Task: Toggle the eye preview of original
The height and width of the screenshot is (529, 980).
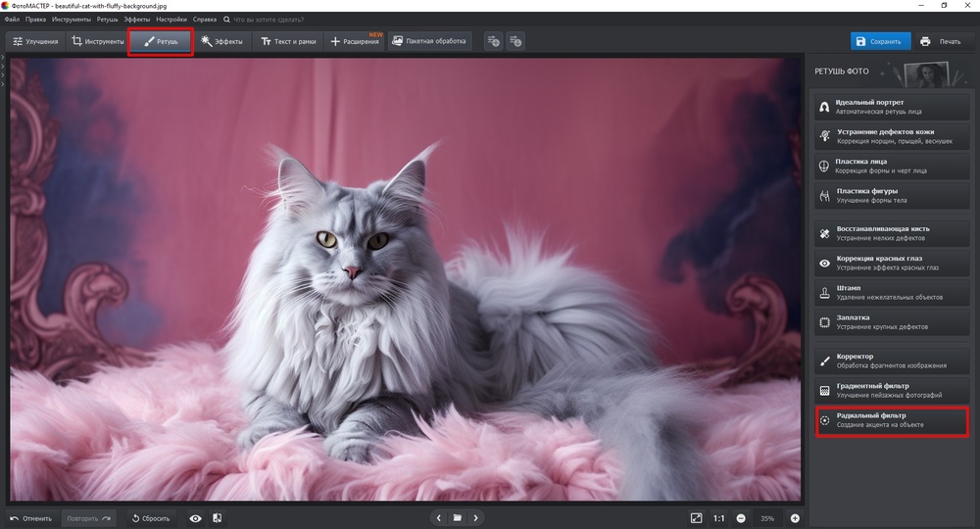Action: [x=196, y=517]
